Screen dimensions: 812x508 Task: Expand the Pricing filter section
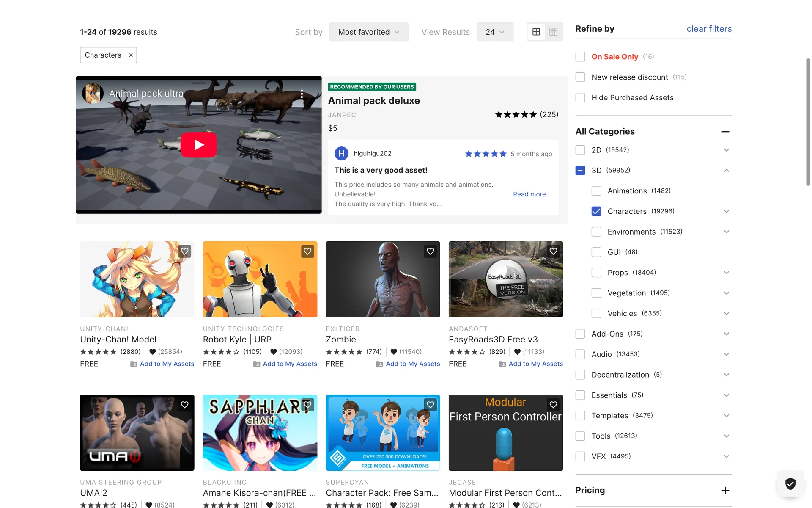click(725, 490)
